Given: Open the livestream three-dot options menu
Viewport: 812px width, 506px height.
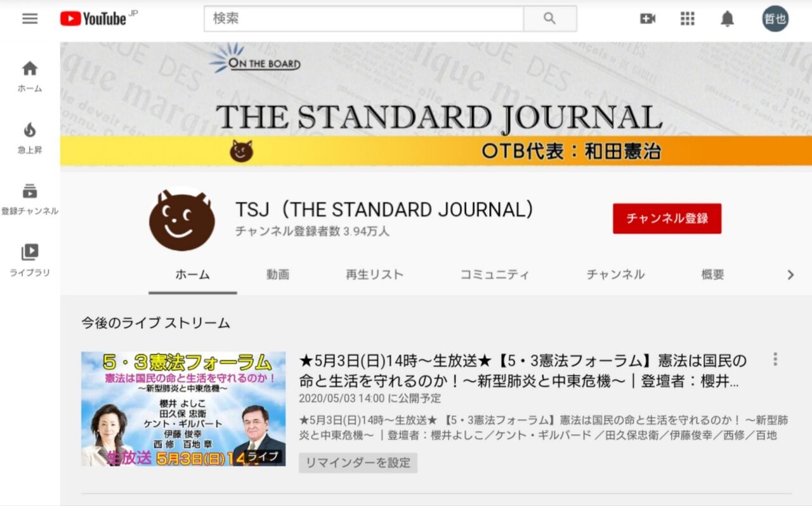Looking at the screenshot, I should [775, 359].
